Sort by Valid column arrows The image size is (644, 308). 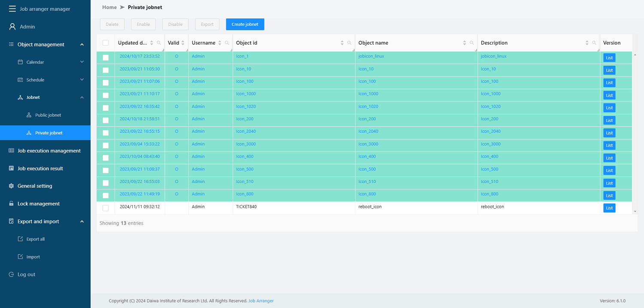183,43
